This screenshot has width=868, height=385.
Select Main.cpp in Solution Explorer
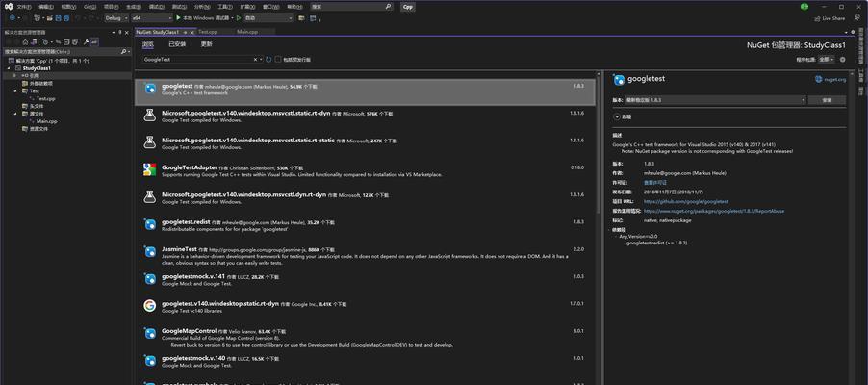pos(46,121)
